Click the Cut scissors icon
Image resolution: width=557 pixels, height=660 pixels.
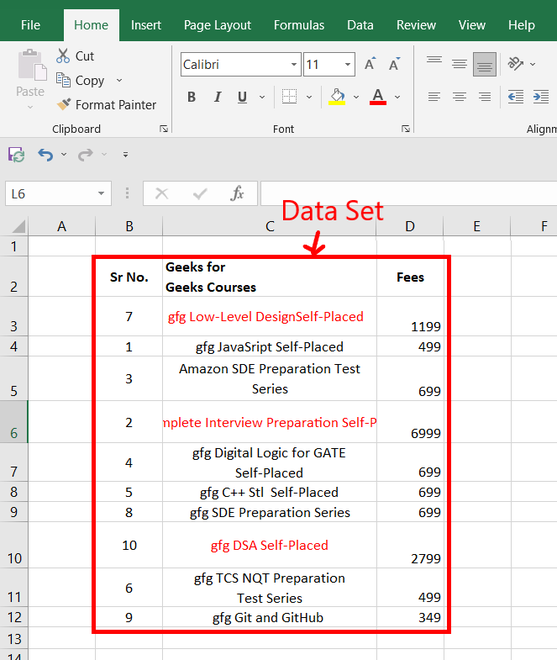(63, 56)
